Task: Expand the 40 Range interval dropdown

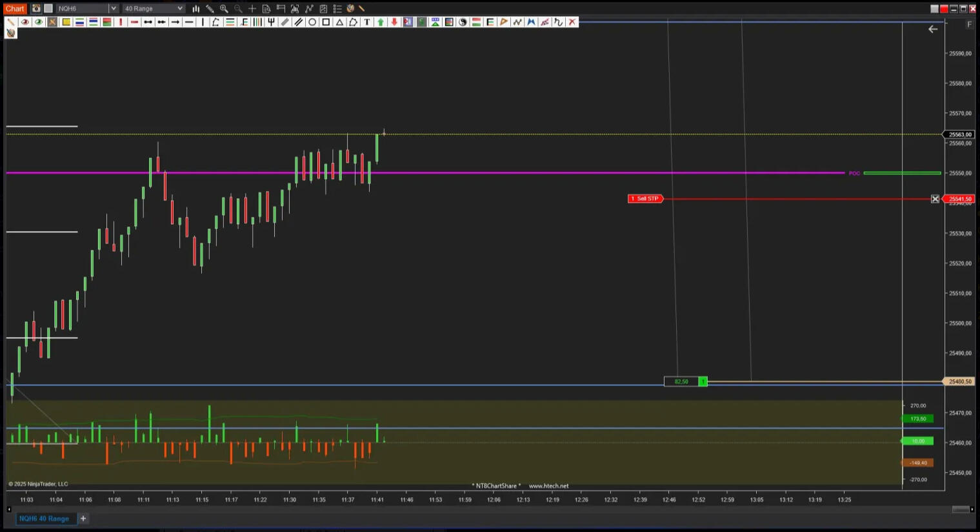Action: coord(179,8)
